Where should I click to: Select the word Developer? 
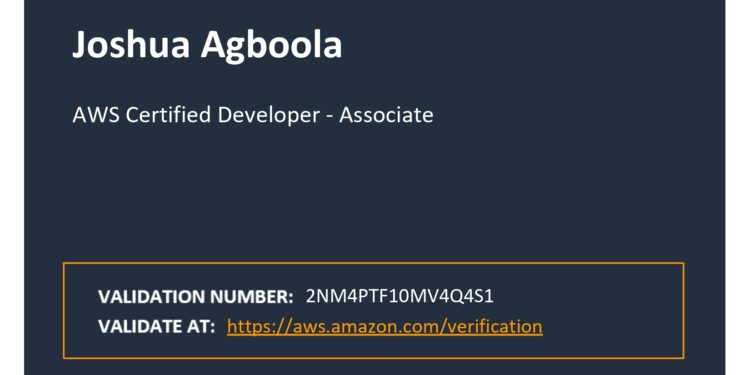coord(268,117)
